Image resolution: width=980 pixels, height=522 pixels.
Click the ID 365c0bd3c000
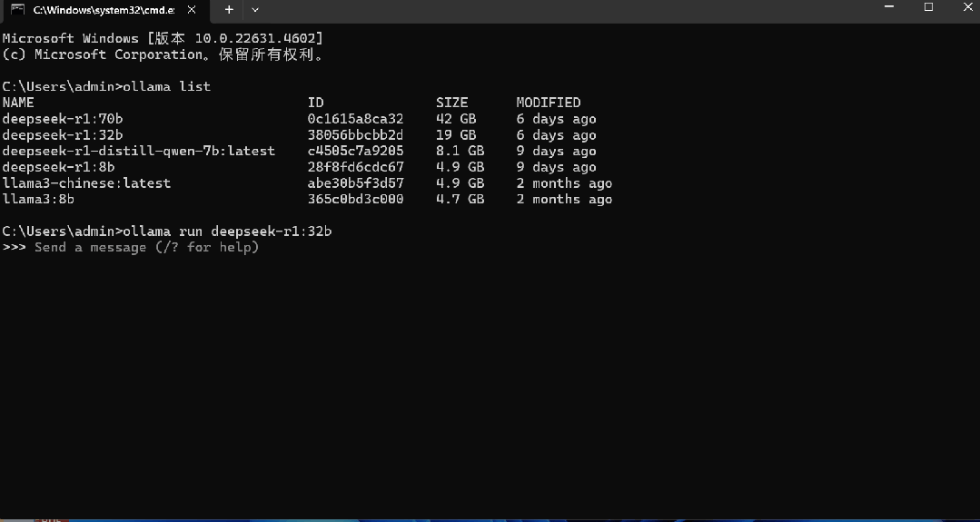coord(356,199)
